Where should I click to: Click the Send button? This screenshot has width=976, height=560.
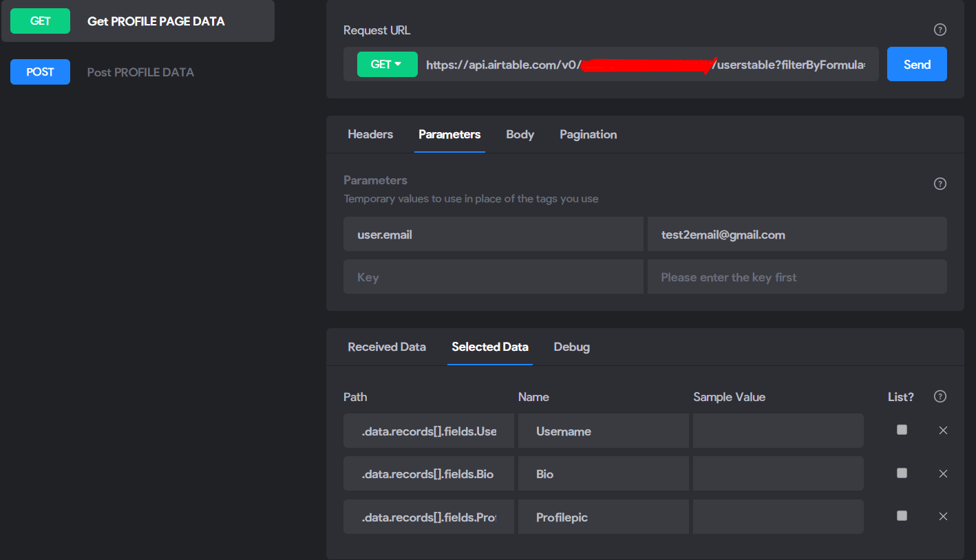pos(917,64)
